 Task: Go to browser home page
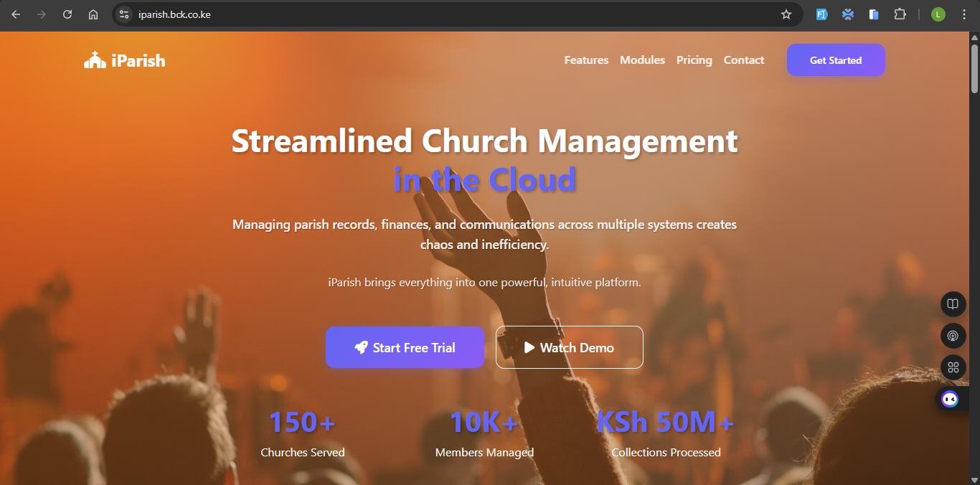(x=93, y=14)
